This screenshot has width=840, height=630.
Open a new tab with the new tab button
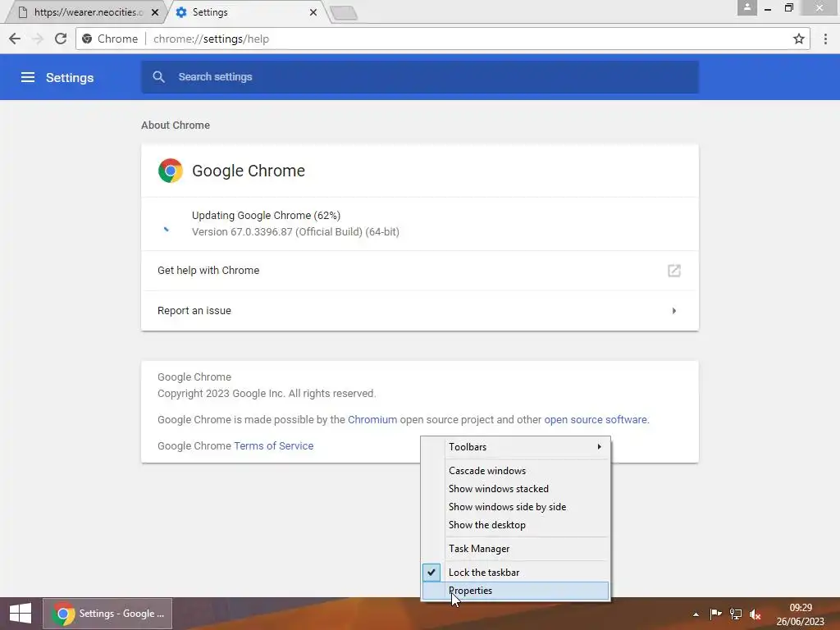click(x=344, y=13)
